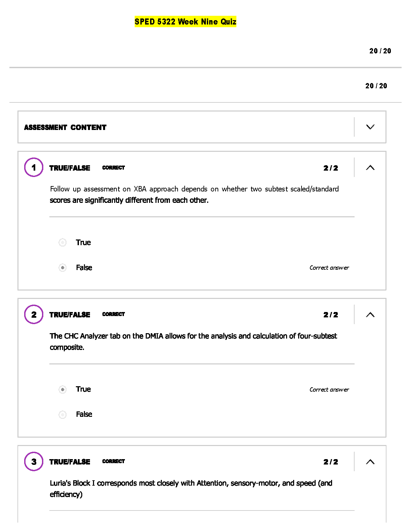Collapse question 1 using its up chevron
The width and height of the screenshot is (411, 532).
coord(370,168)
